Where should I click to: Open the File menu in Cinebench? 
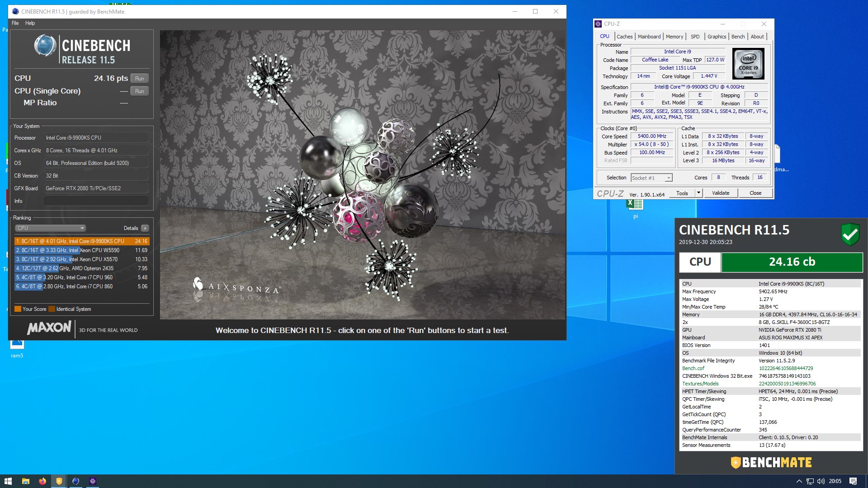15,23
